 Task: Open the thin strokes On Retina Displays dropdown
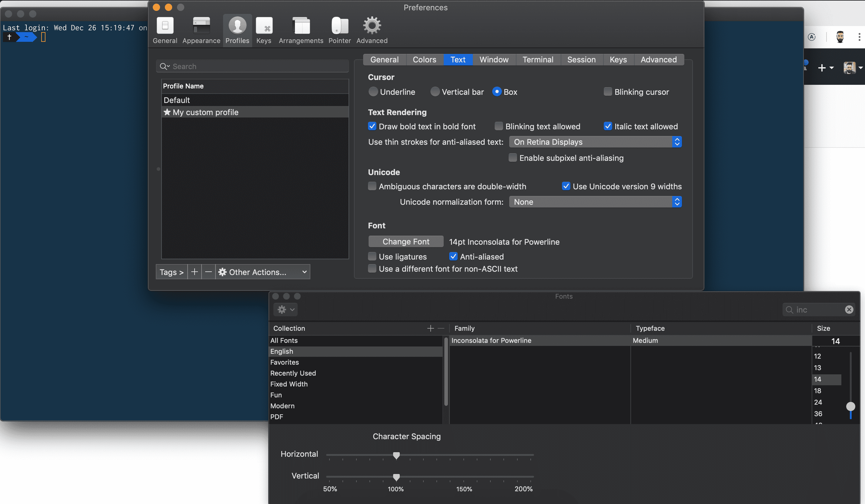coord(595,142)
